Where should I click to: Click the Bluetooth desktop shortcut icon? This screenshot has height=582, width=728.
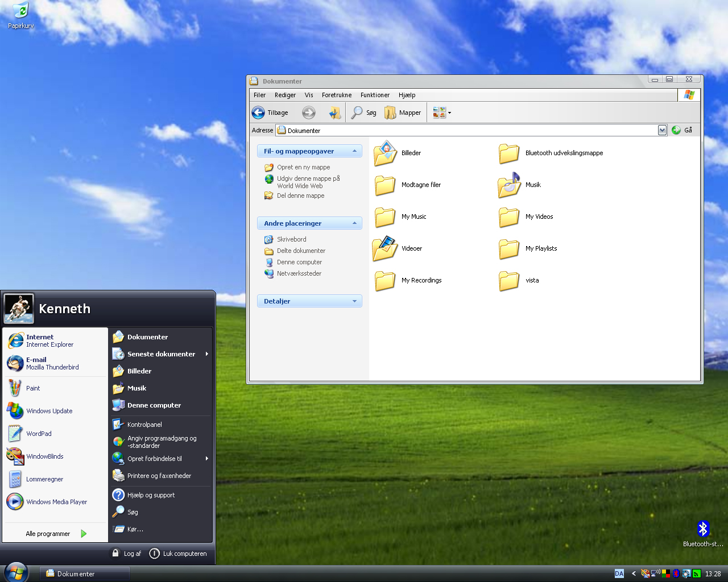point(703,529)
